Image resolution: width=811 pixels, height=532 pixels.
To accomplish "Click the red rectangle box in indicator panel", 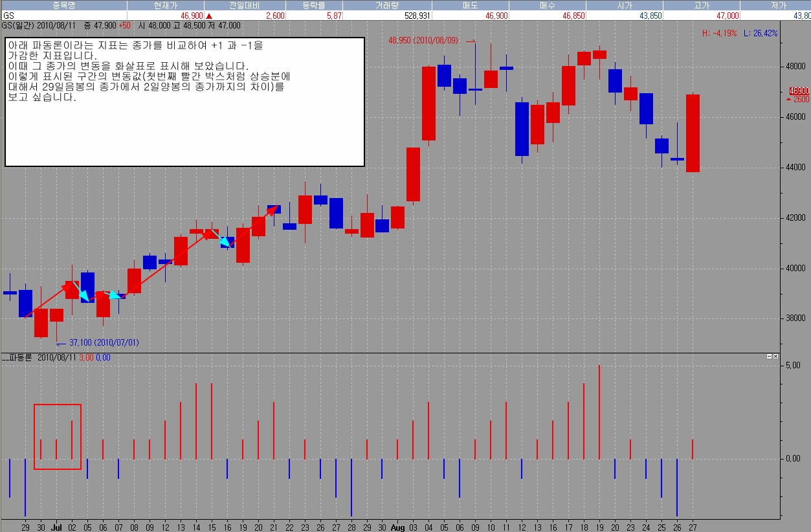I will pos(58,436).
